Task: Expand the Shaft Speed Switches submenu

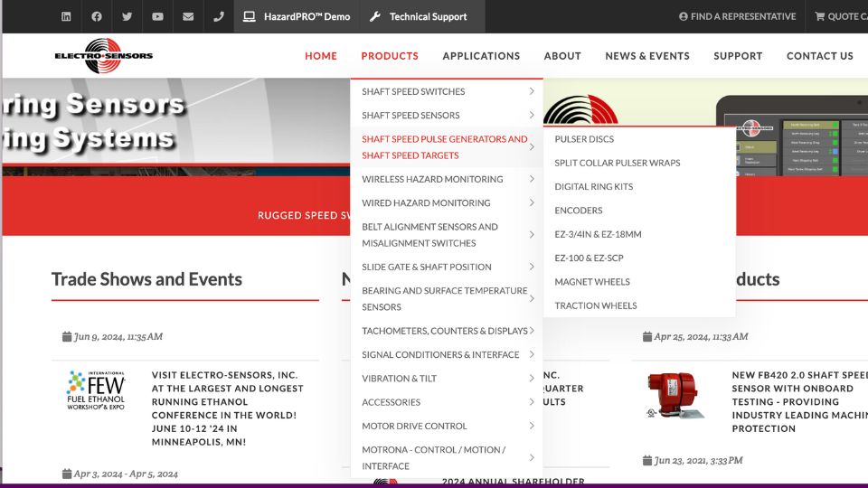Action: 447,91
